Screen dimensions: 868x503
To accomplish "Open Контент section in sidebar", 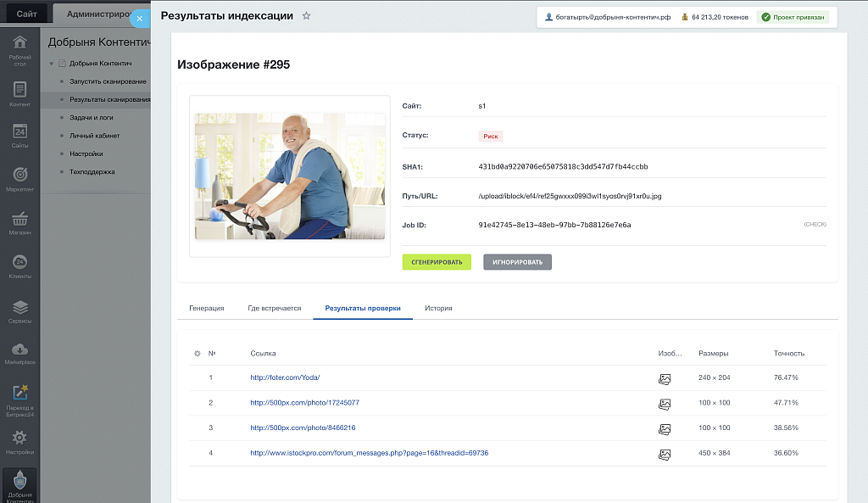I will 20,93.
